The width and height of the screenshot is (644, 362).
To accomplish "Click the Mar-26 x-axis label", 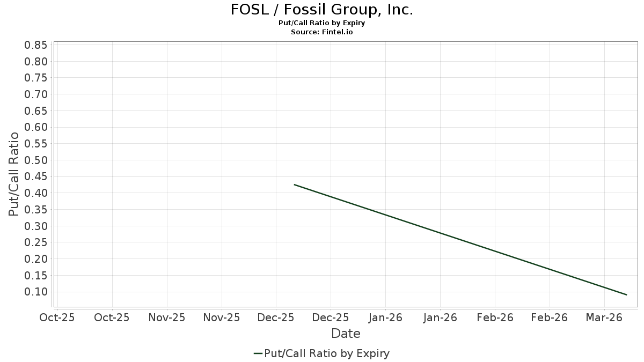I will tap(604, 317).
